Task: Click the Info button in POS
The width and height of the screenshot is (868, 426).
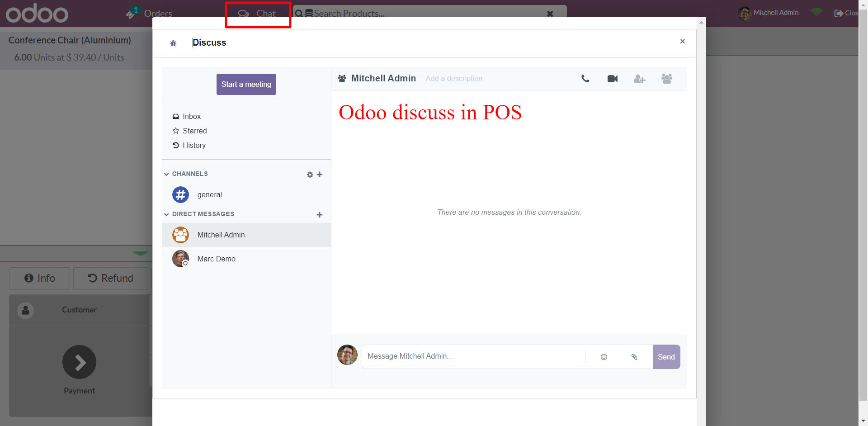Action: [40, 278]
